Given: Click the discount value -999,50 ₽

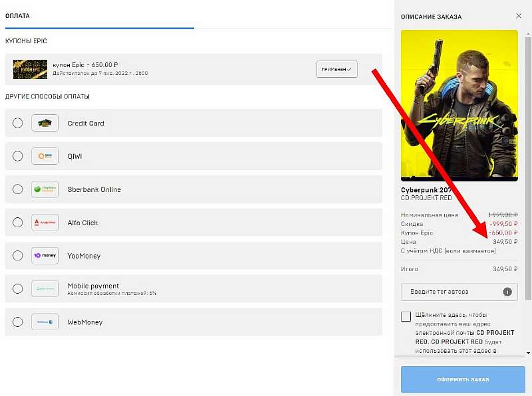Looking at the screenshot, I should pos(504,224).
